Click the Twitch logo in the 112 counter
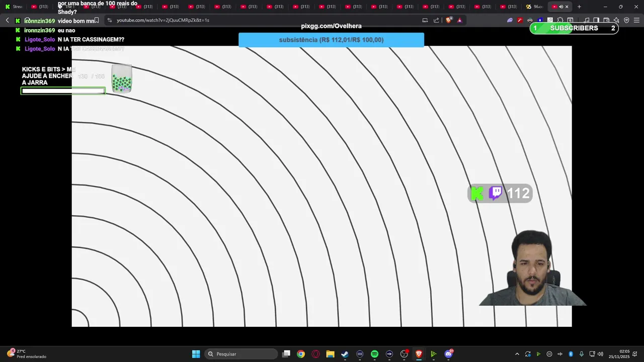This screenshot has height=362, width=644. coord(496,193)
